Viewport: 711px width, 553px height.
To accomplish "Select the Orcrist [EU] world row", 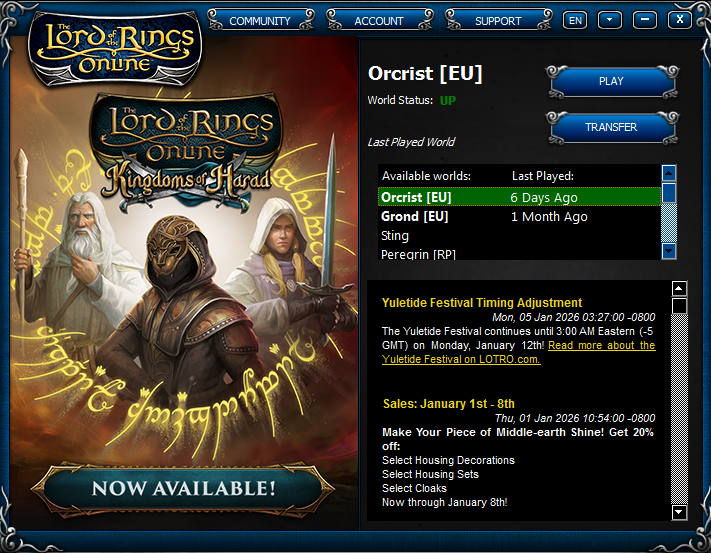I will [519, 197].
